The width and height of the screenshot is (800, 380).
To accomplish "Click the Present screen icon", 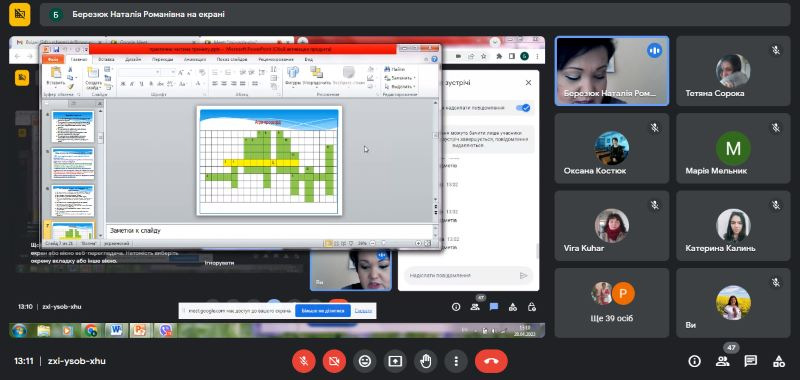I will point(395,361).
